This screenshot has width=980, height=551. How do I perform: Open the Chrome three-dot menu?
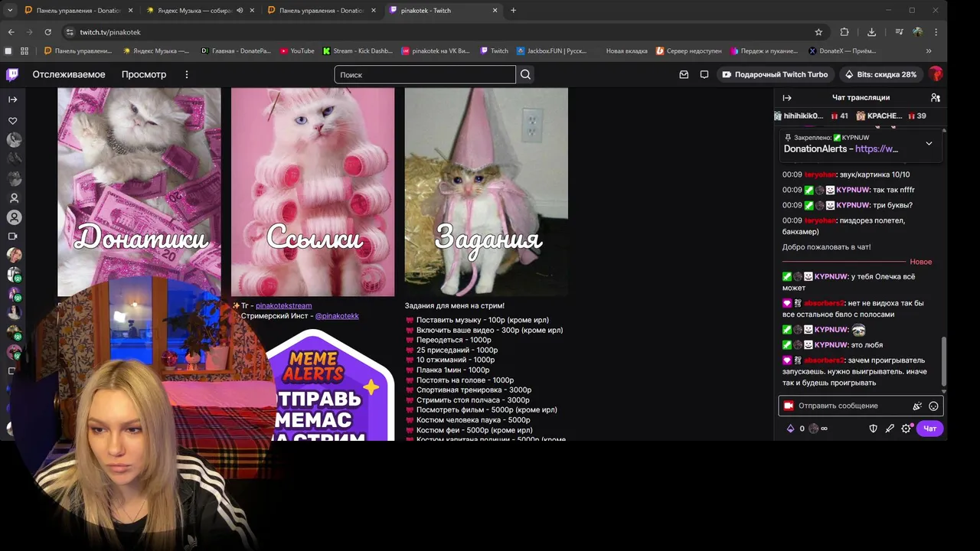[x=936, y=32]
